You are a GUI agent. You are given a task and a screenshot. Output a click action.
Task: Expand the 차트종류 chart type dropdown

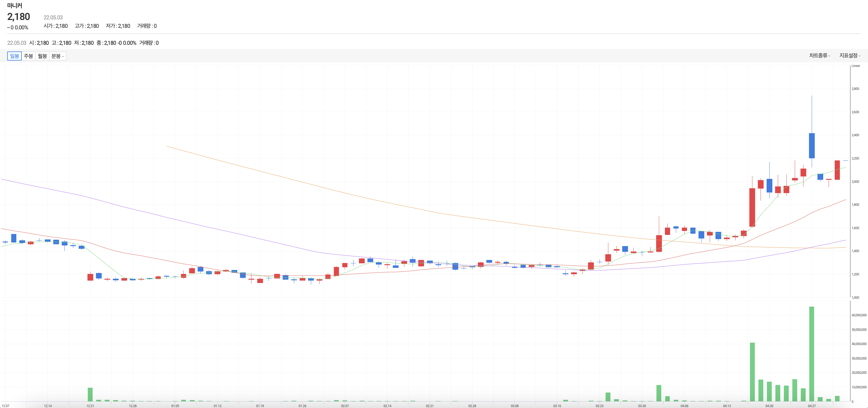[x=820, y=56]
